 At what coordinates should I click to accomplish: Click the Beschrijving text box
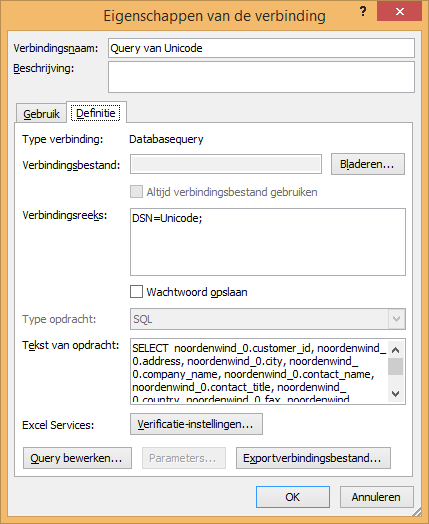(261, 77)
